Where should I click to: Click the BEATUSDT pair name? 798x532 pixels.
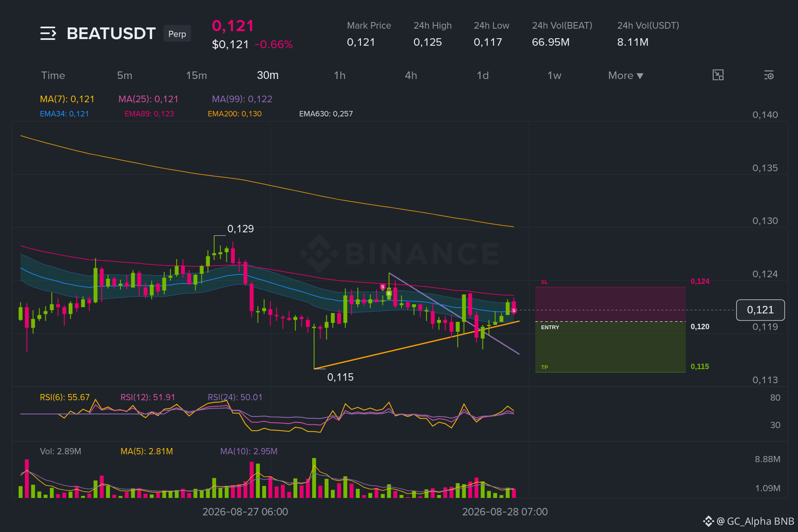click(111, 33)
